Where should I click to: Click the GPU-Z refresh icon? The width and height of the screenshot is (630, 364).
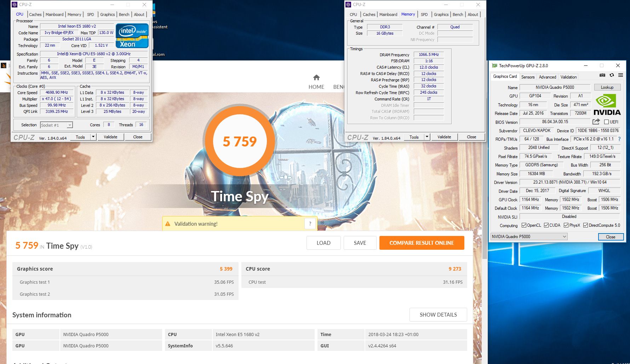(612, 75)
